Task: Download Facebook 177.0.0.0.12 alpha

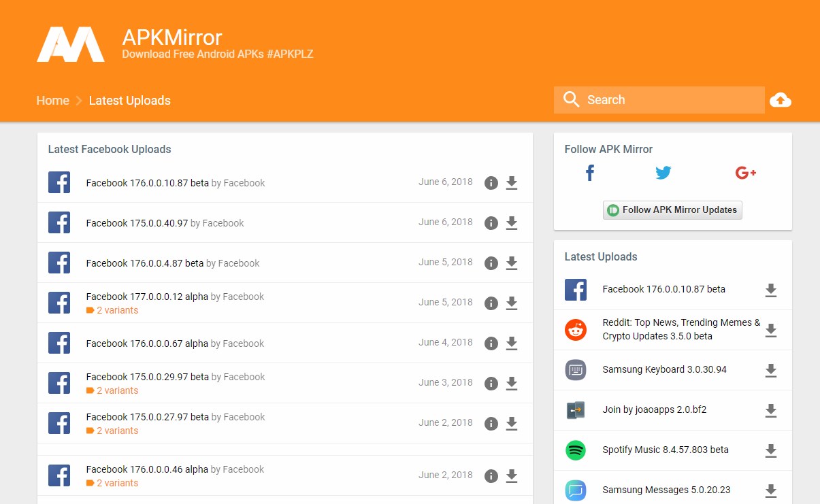Action: 512,303
